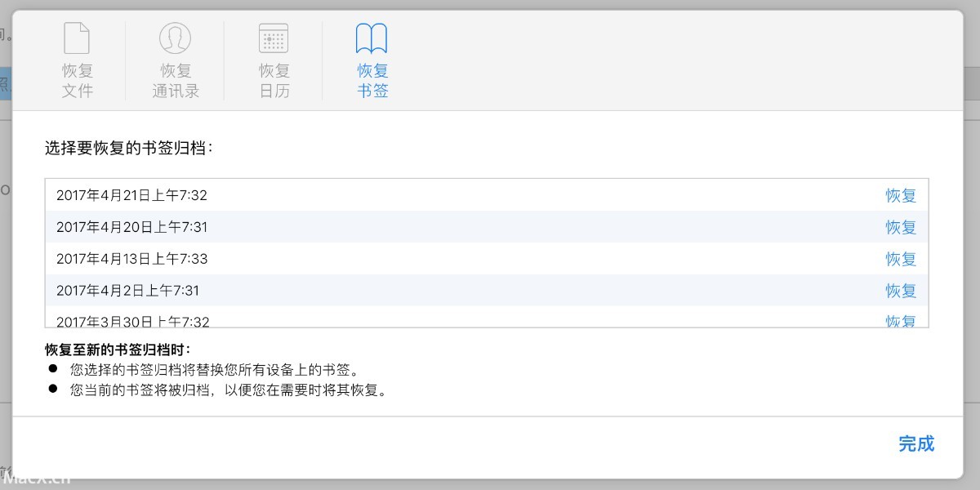
Task: Click the Restore Calendar grid icon
Action: 274,38
